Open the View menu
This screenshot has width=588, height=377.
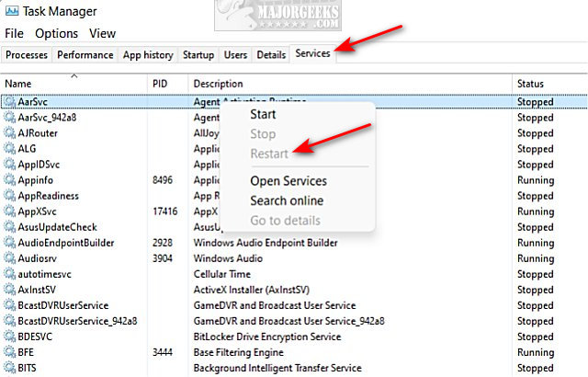coord(102,33)
